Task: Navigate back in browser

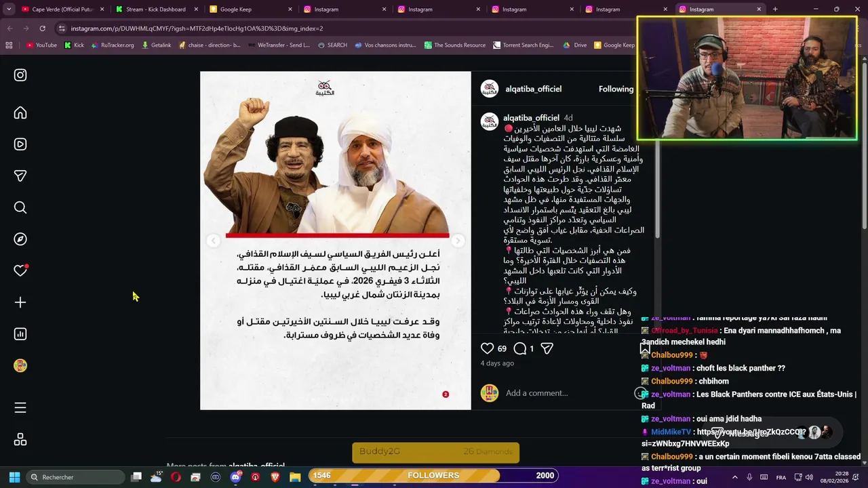Action: [x=9, y=28]
